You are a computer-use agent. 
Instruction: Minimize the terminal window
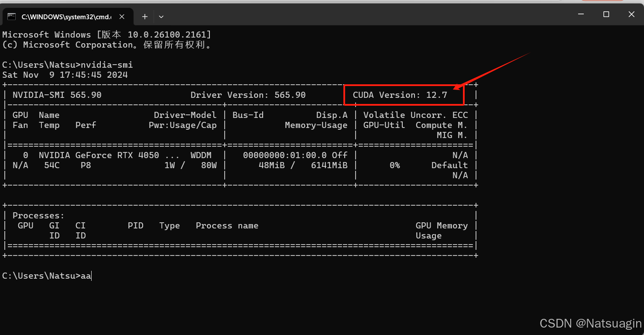tap(581, 14)
